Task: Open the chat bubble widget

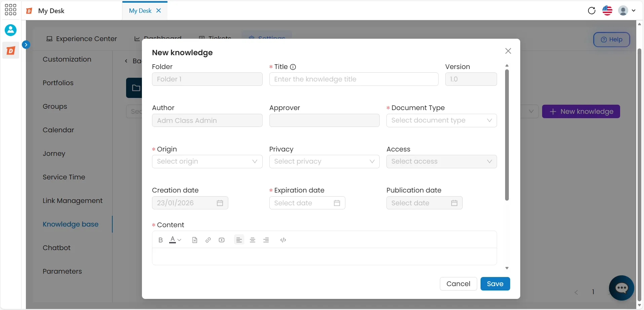Action: (621, 288)
